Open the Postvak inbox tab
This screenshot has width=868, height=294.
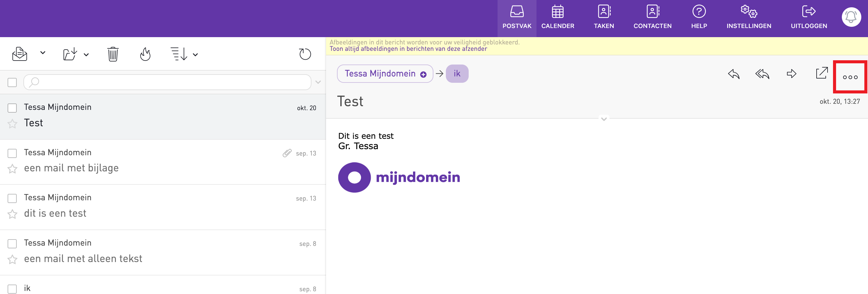pos(516,18)
